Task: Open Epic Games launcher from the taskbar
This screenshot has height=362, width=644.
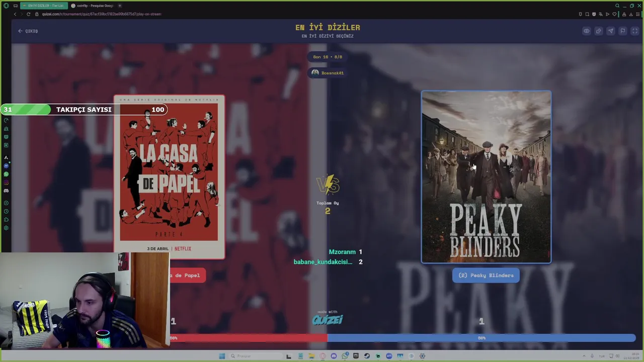Action: pos(356,356)
